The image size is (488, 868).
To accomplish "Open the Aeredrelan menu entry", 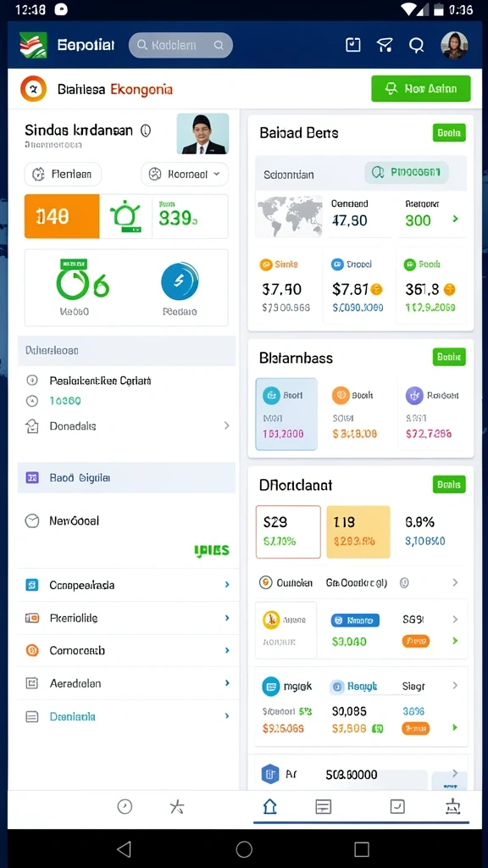I will tap(127, 683).
